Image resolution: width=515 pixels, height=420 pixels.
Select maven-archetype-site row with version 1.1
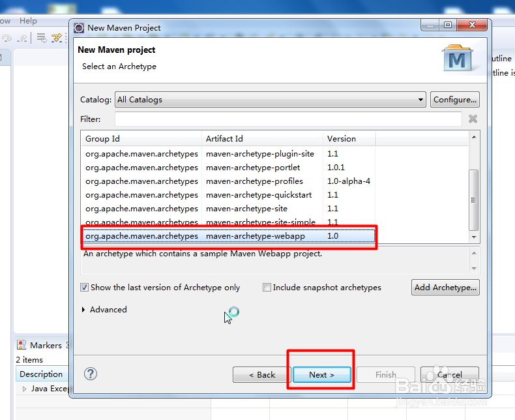click(228, 209)
